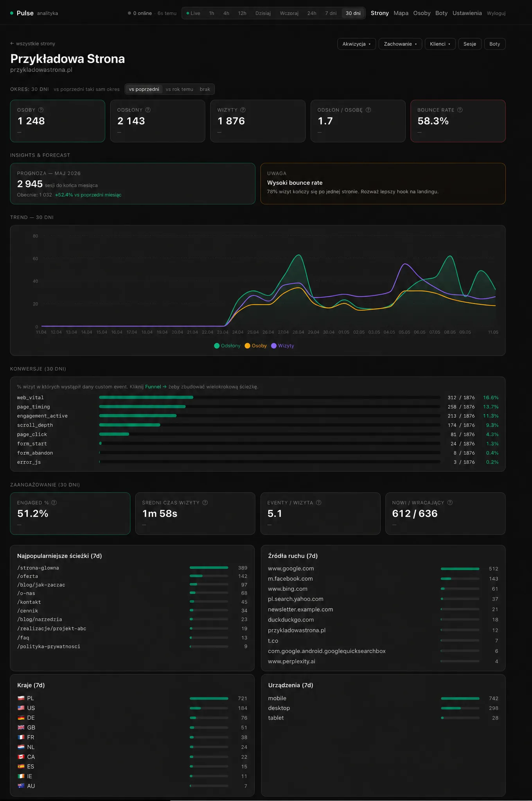This screenshot has height=801, width=532.
Task: Open the Osoby navigation tab
Action: (x=422, y=13)
